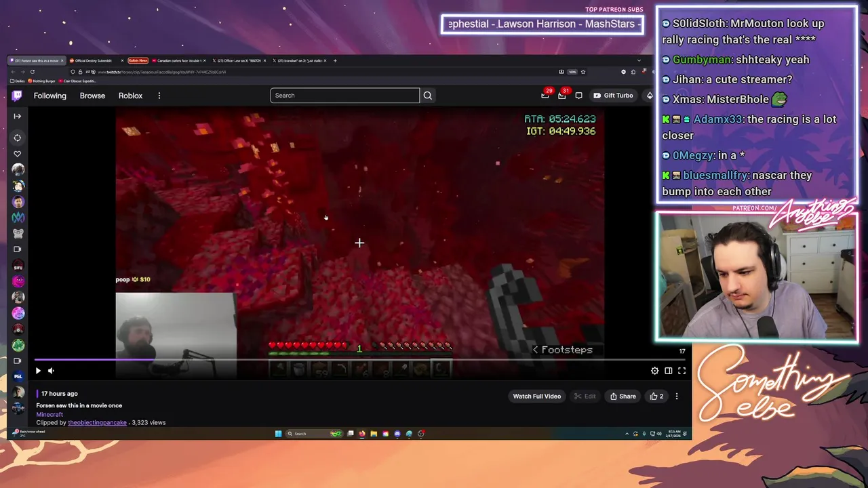Open the Minecraft category link
This screenshot has height=488, width=868.
(50, 414)
